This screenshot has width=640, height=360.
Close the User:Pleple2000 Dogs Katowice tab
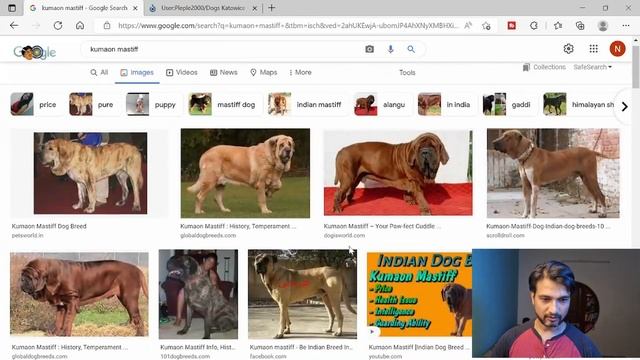[255, 8]
